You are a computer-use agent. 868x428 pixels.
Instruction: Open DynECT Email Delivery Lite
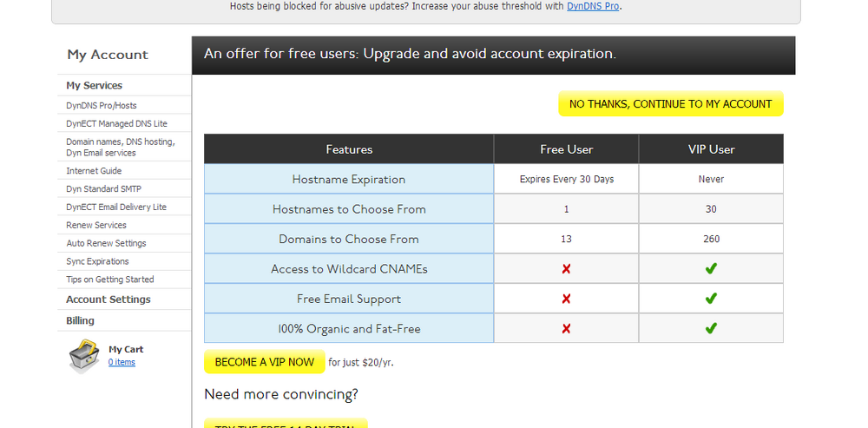[116, 207]
